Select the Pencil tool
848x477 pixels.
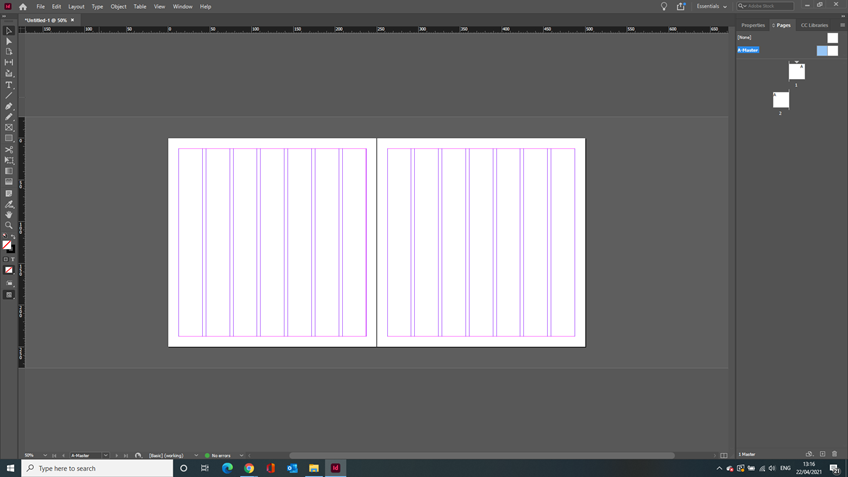click(x=9, y=117)
